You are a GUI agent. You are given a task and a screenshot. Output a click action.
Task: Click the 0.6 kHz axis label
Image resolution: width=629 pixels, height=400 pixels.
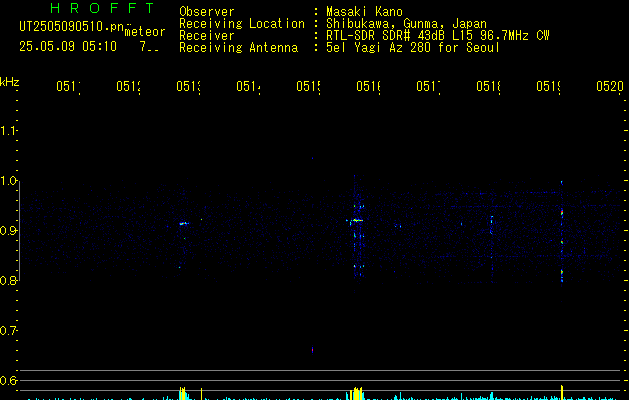click(x=8, y=380)
